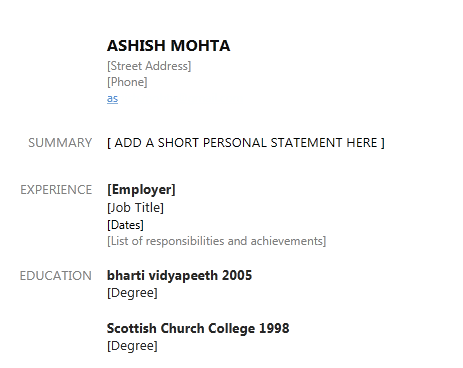The height and width of the screenshot is (368, 463).
Task: Click the year 1998 in college entry
Action: click(x=274, y=328)
